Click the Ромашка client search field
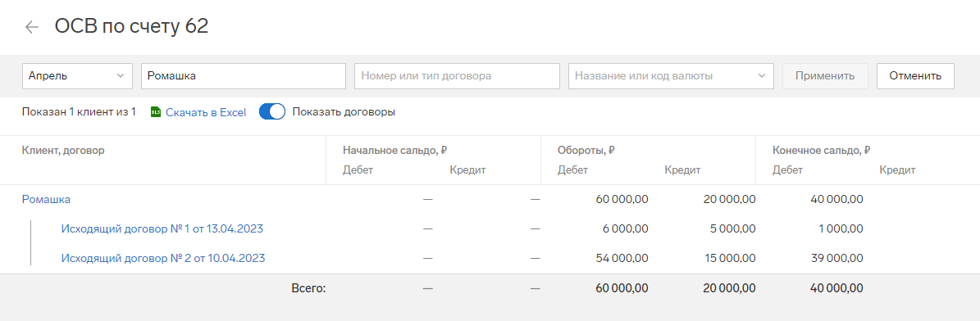 coord(244,76)
